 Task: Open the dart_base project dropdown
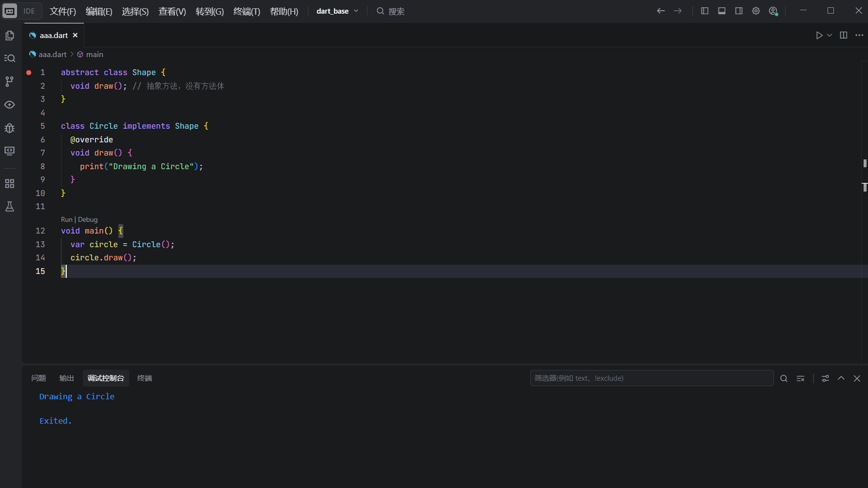point(337,11)
